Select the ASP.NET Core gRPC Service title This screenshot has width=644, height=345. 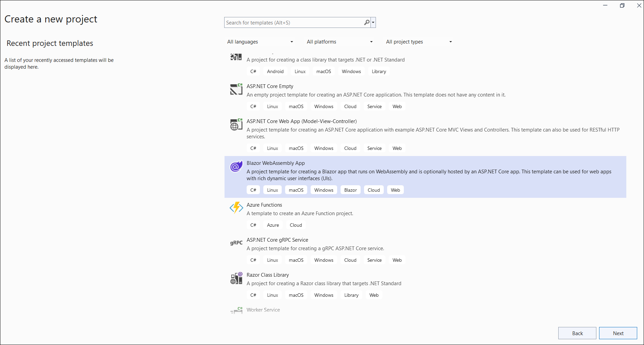click(277, 240)
